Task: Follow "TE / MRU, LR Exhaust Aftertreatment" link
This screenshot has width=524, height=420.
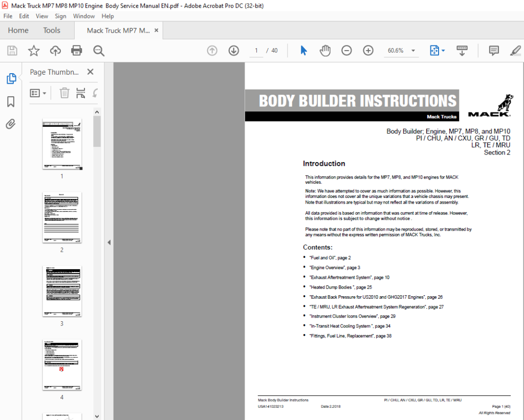Action: tap(377, 306)
